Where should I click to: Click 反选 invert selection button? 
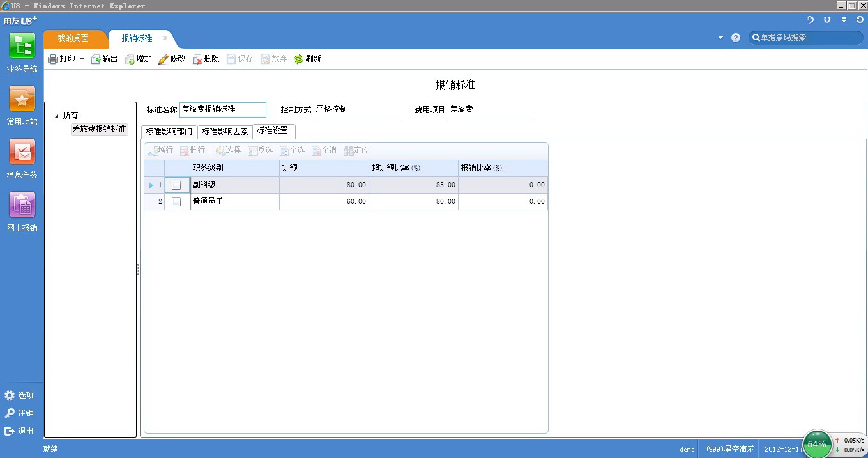(261, 151)
